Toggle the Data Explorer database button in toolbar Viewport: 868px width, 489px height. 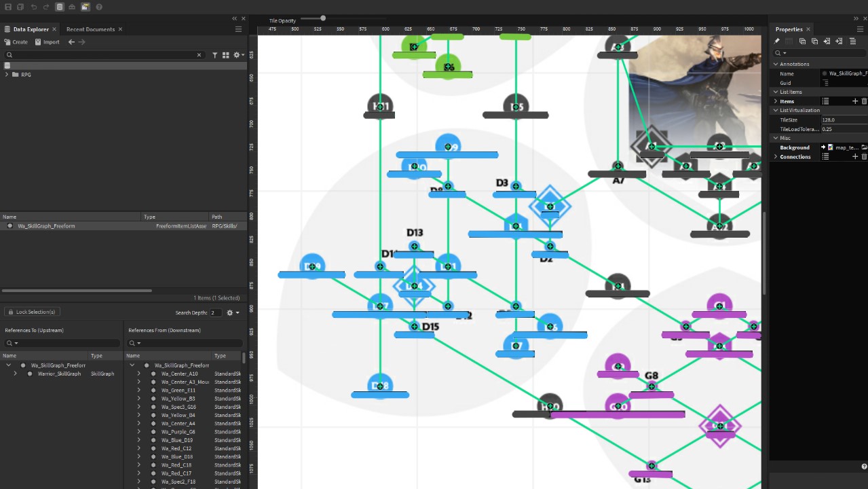[x=60, y=7]
